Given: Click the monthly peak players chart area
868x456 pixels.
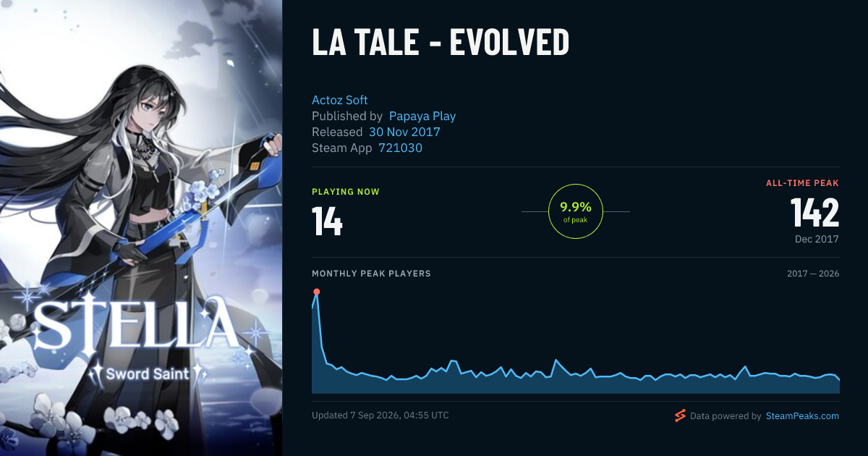Looking at the screenshot, I should click(x=576, y=340).
